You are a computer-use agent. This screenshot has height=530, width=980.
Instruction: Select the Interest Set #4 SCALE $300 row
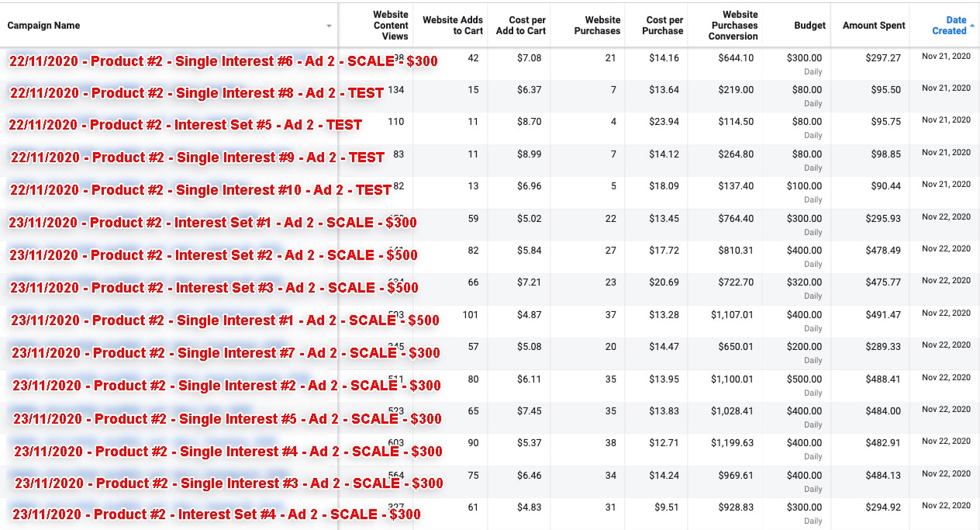[216, 514]
